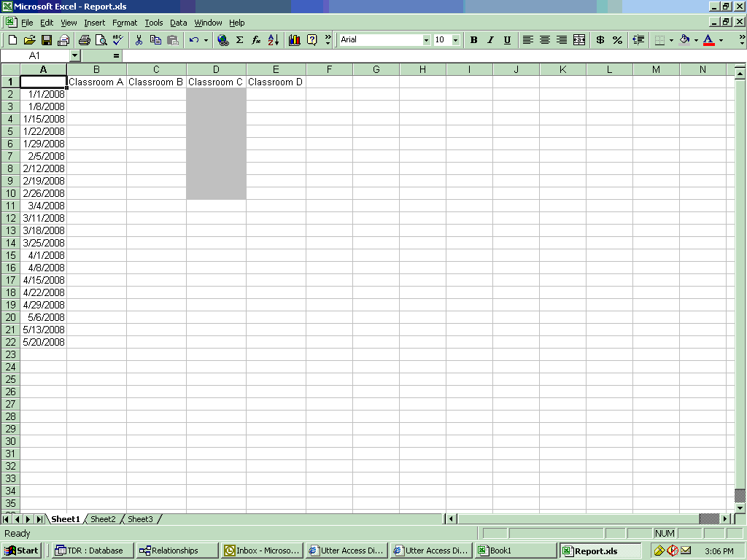The height and width of the screenshot is (560, 747).
Task: Switch to Relationships taskbar button
Action: (177, 551)
